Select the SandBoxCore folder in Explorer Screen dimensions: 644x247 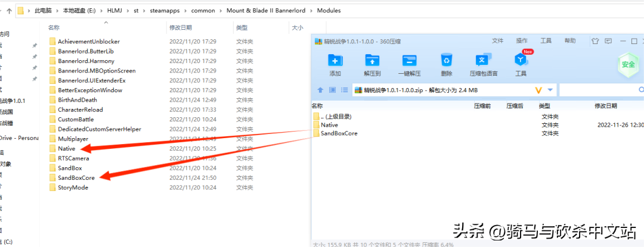[76, 178]
